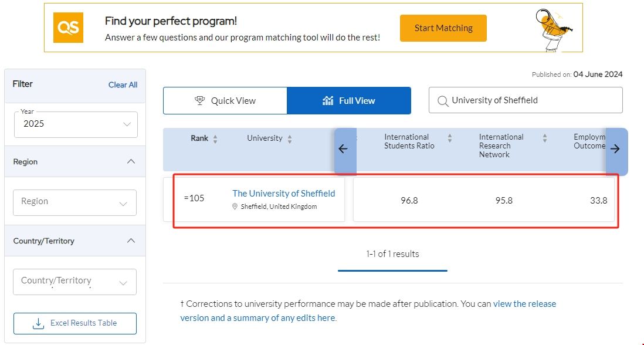
Task: Collapse the Region filter section
Action: point(131,161)
